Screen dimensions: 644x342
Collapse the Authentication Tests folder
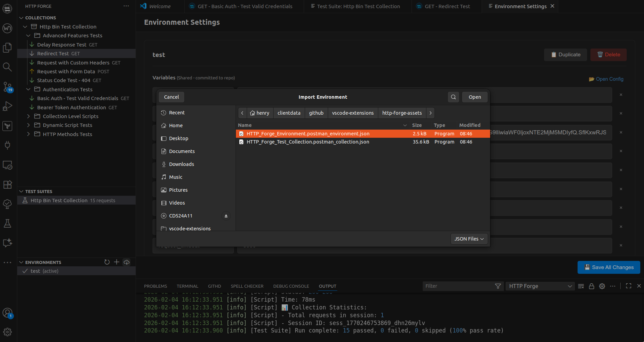28,89
